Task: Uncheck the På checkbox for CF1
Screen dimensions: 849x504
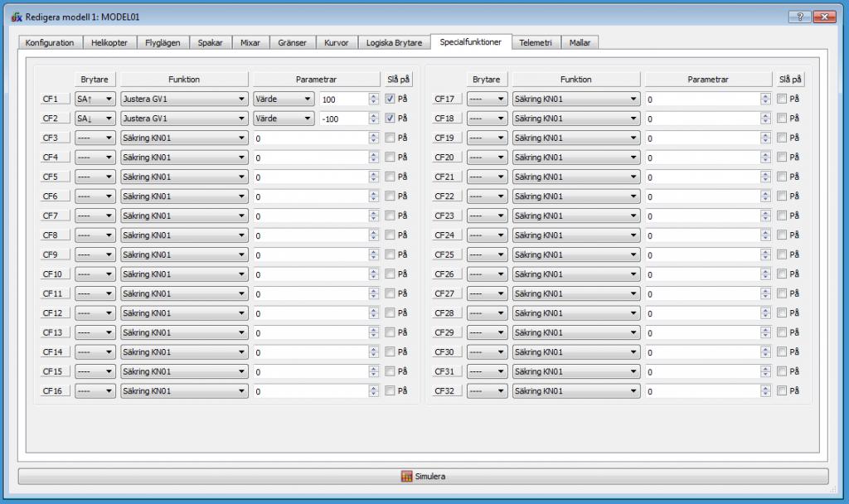Action: tap(390, 99)
